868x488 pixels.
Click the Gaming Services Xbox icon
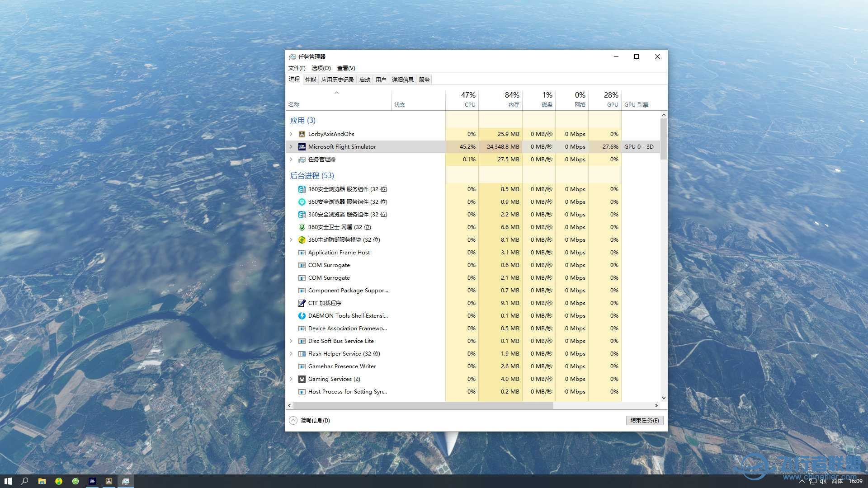[x=302, y=379]
